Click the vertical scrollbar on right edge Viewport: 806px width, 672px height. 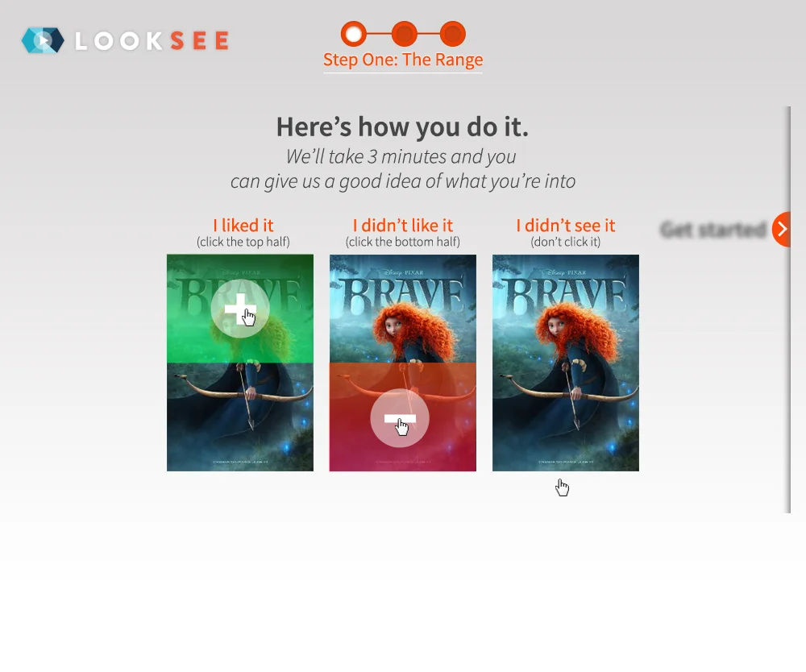click(788, 309)
